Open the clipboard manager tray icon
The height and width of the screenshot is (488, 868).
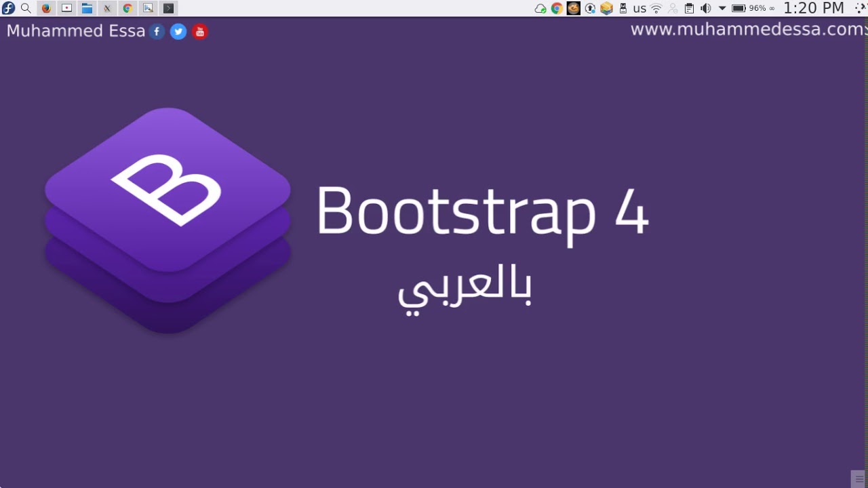tap(689, 8)
